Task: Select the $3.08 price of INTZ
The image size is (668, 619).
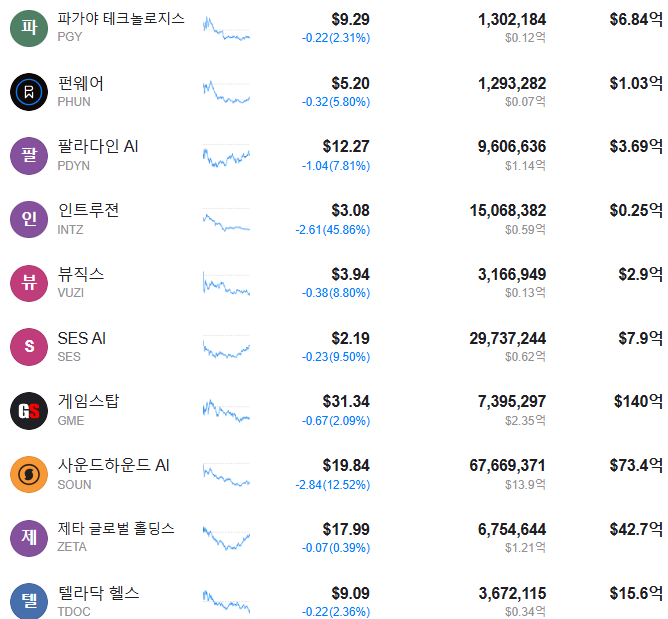Action: [x=351, y=210]
